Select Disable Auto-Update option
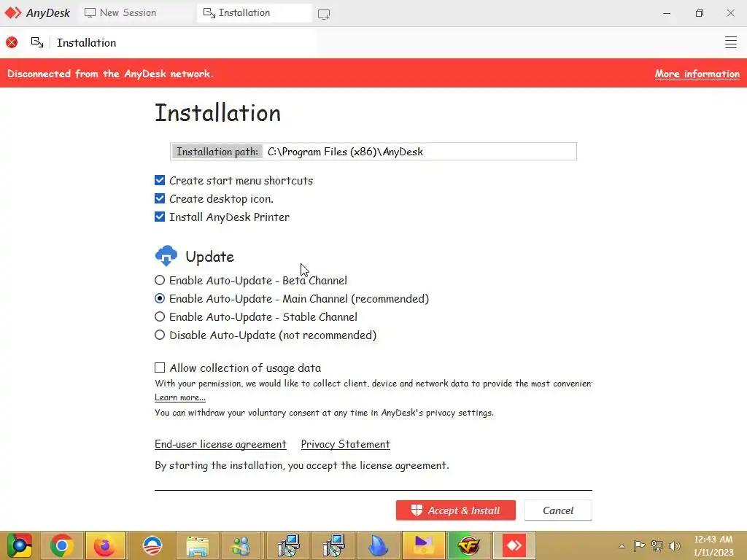The height and width of the screenshot is (560, 747). (160, 335)
